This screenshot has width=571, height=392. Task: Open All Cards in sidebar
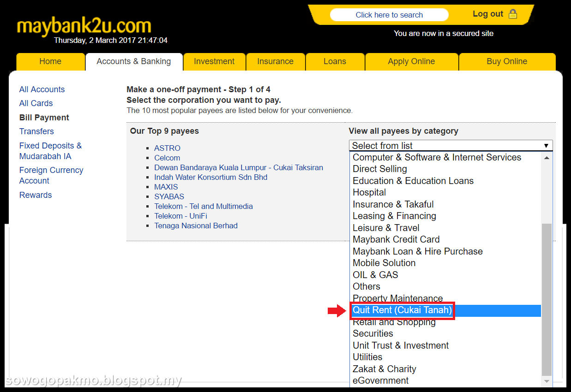click(x=36, y=103)
